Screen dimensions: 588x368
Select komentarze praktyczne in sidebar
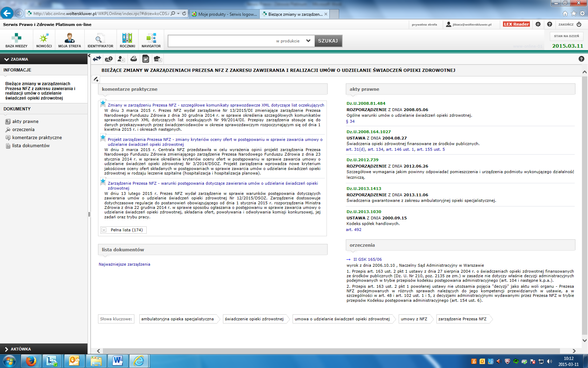37,138
